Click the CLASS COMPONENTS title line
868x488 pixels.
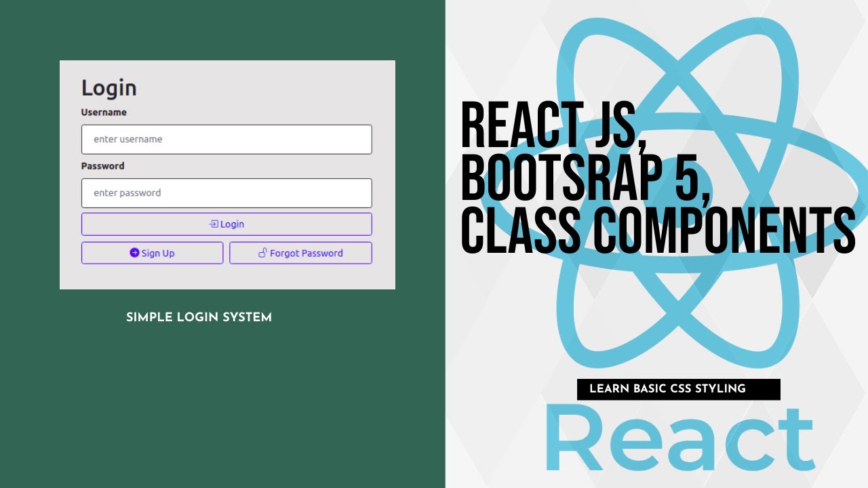point(658,230)
